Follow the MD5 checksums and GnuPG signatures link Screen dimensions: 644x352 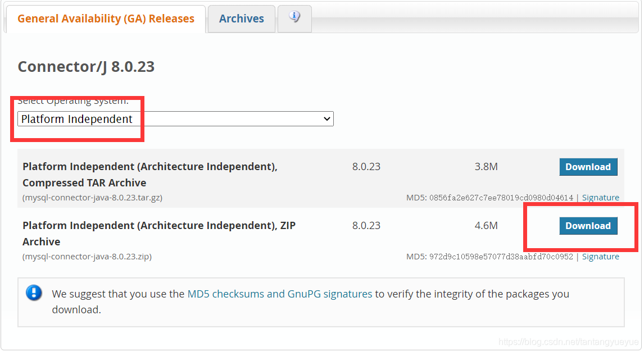(x=280, y=294)
